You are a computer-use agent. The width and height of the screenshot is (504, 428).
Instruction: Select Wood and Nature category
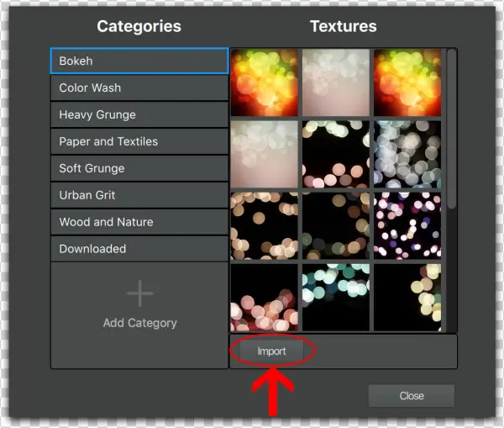[139, 223]
